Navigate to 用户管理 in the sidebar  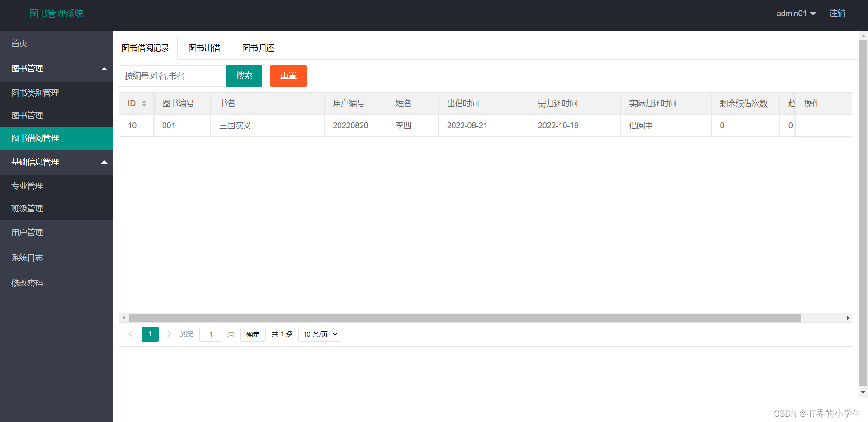pos(27,232)
